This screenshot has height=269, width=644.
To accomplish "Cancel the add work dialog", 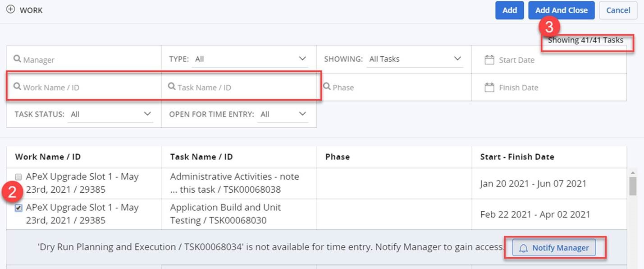I will (618, 10).
